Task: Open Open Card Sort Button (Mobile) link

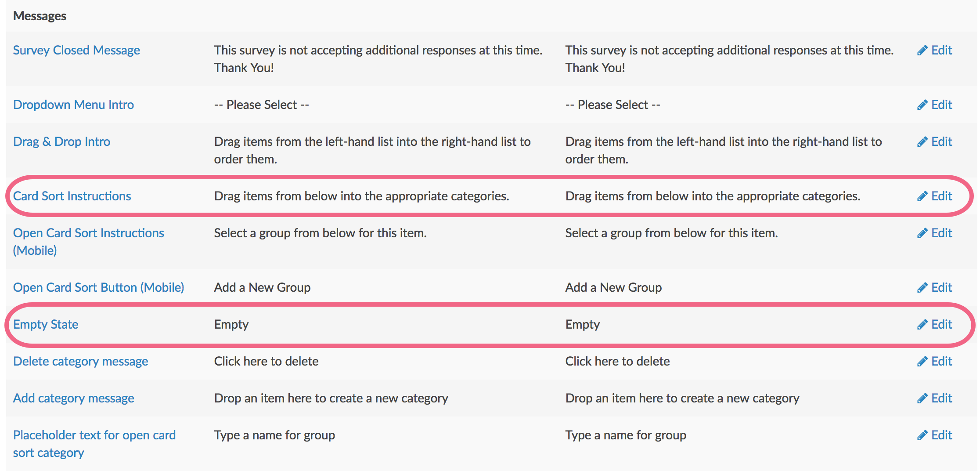Action: point(98,287)
